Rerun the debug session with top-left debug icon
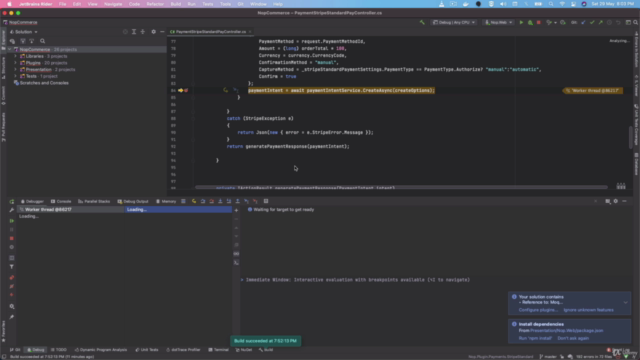The height and width of the screenshot is (360, 640). pyautogui.click(x=11, y=202)
